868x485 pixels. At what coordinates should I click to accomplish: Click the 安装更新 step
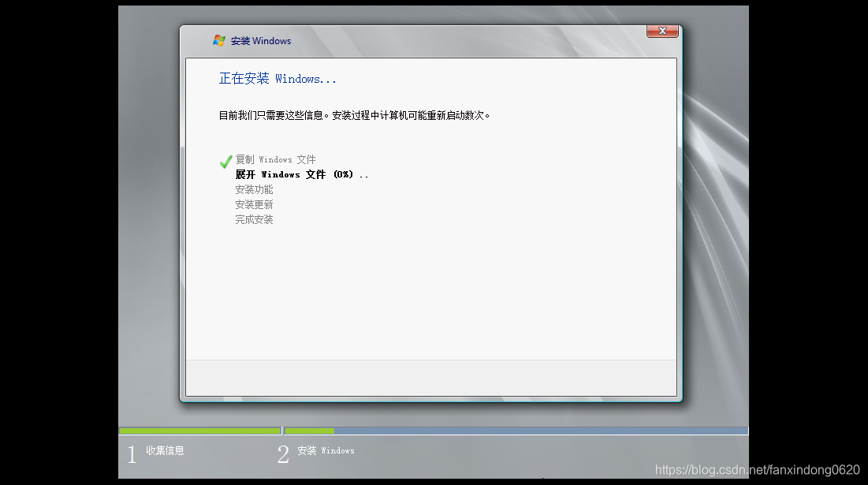point(254,204)
